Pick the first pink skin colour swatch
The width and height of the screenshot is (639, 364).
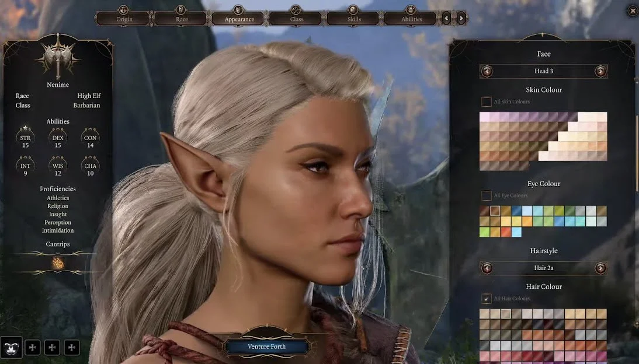[x=485, y=117]
